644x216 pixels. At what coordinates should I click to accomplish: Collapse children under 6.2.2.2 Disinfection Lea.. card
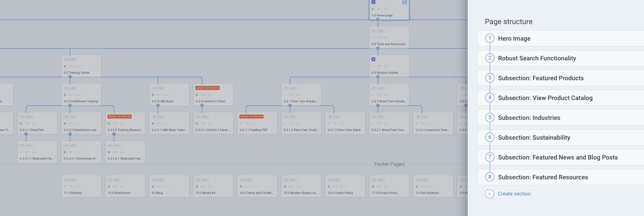pos(70,134)
